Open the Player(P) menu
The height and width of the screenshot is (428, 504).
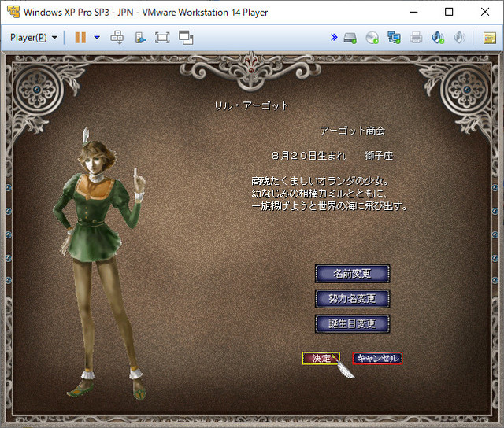[x=34, y=38]
